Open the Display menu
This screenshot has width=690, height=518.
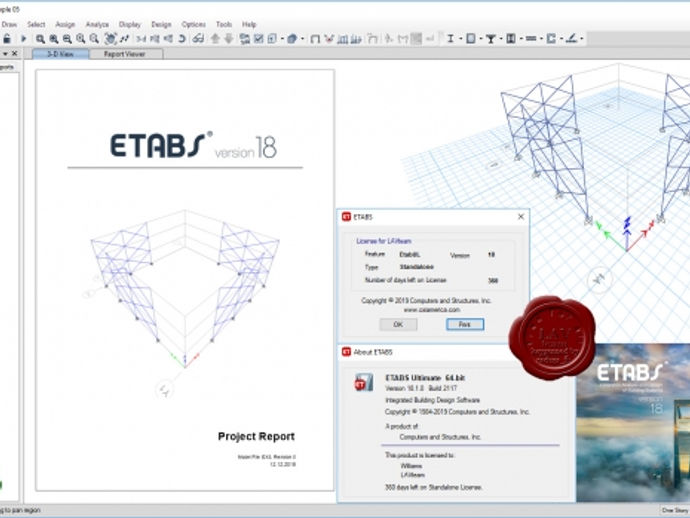130,24
